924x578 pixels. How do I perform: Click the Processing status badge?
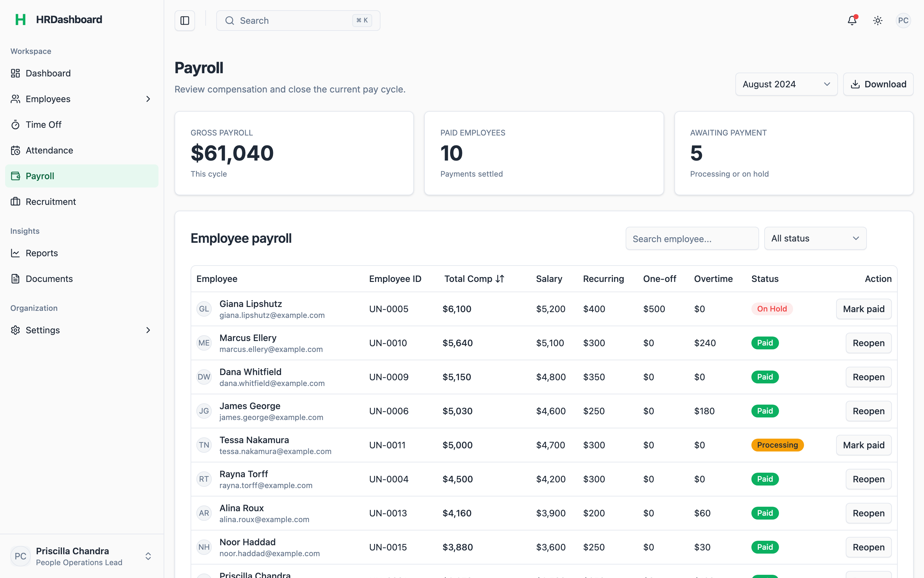(x=777, y=445)
